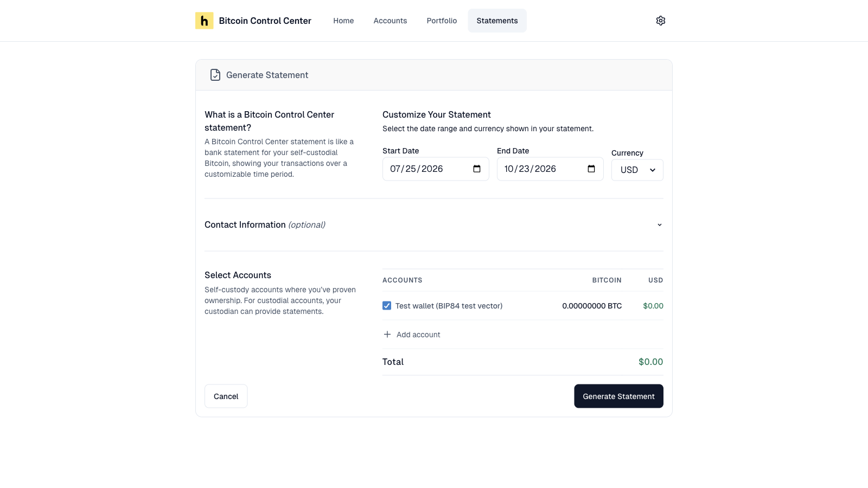Click the End Date field showing 10/23/2026
The width and height of the screenshot is (868, 488).
point(550,169)
